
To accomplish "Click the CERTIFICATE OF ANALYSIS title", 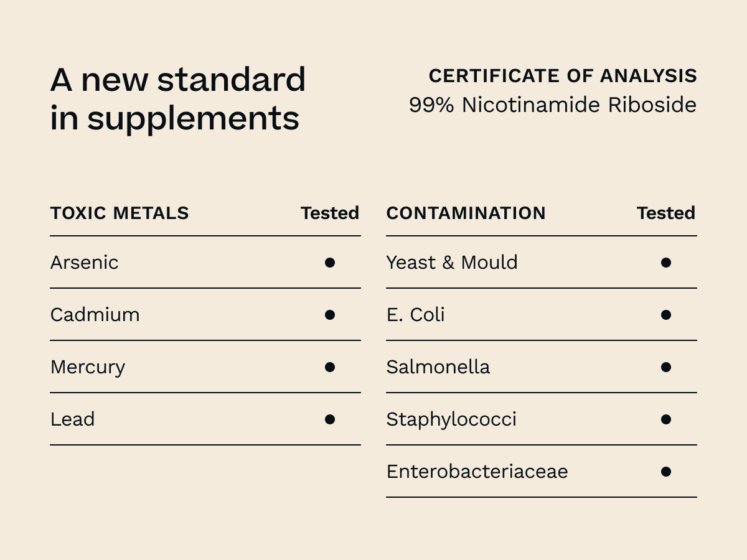I will pos(563,76).
